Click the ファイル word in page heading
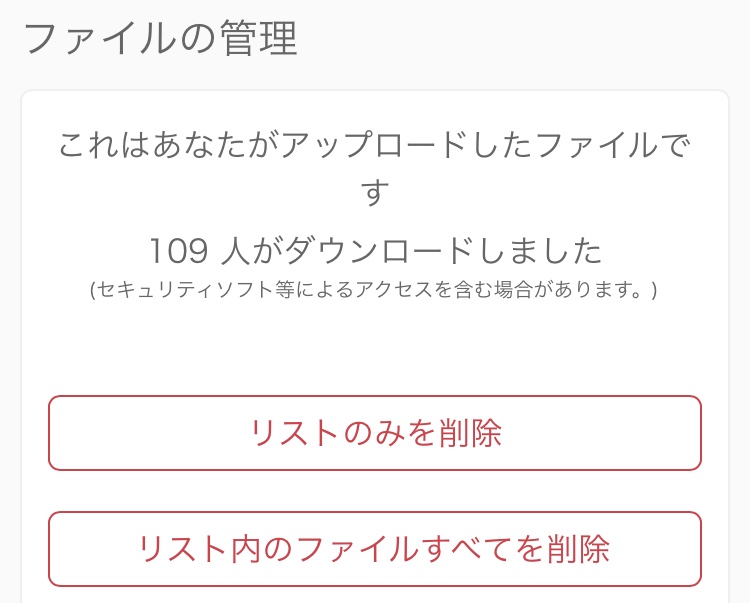 (x=106, y=39)
